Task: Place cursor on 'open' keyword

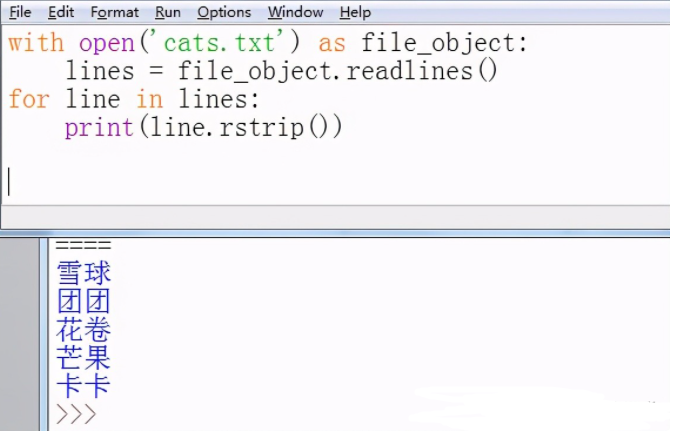Action: point(107,44)
